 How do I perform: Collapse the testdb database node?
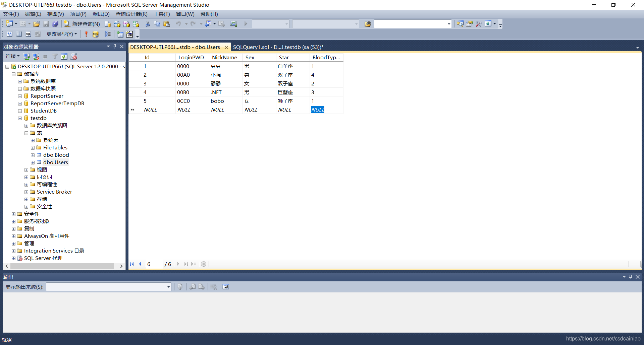tap(20, 118)
